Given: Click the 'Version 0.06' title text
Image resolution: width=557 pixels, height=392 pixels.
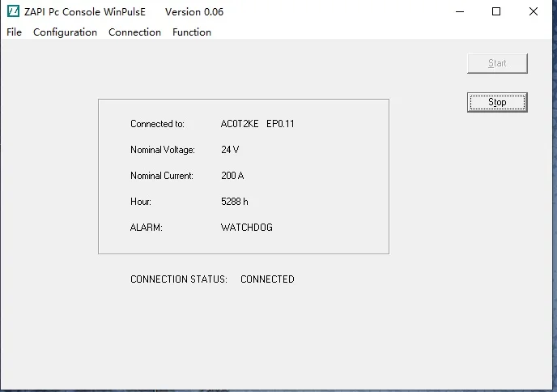Looking at the screenshot, I should (194, 11).
